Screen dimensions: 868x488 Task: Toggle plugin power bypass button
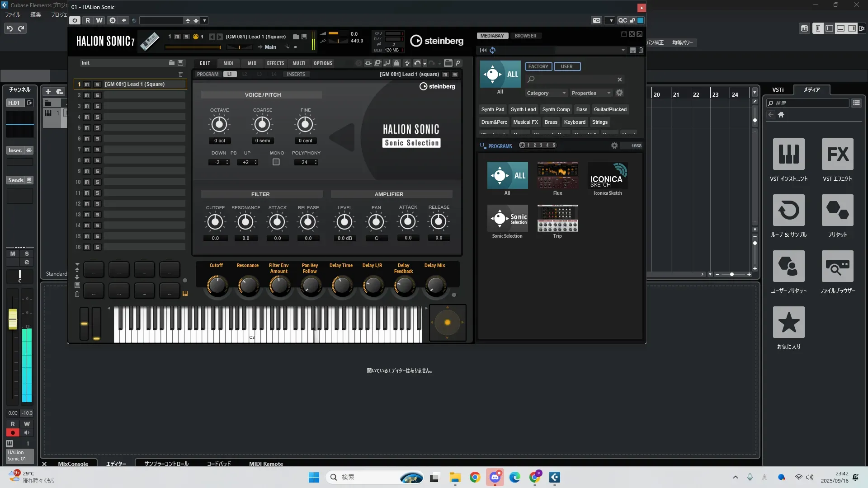coord(75,20)
